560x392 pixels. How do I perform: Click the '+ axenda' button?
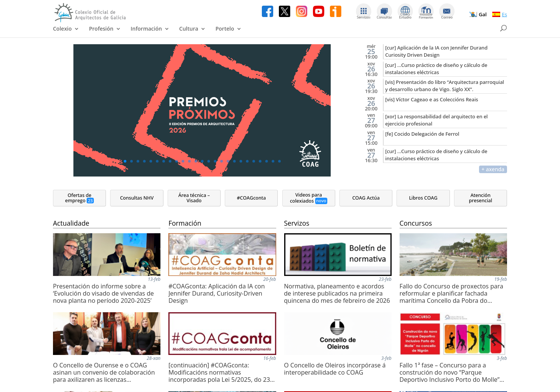(x=493, y=169)
